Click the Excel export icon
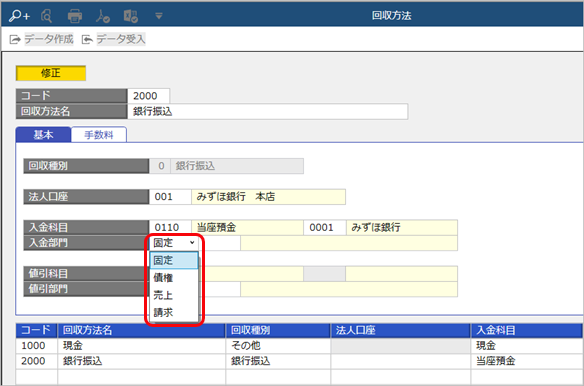This screenshot has width=584, height=386. [131, 16]
